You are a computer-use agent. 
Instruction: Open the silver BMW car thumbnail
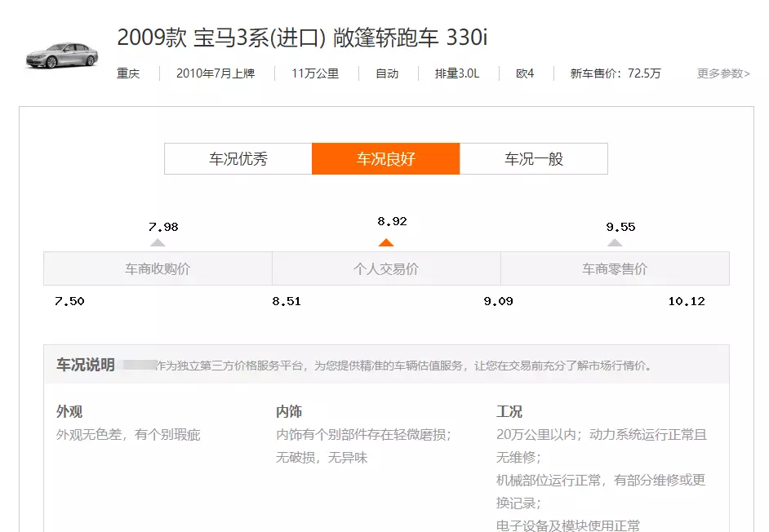point(62,55)
